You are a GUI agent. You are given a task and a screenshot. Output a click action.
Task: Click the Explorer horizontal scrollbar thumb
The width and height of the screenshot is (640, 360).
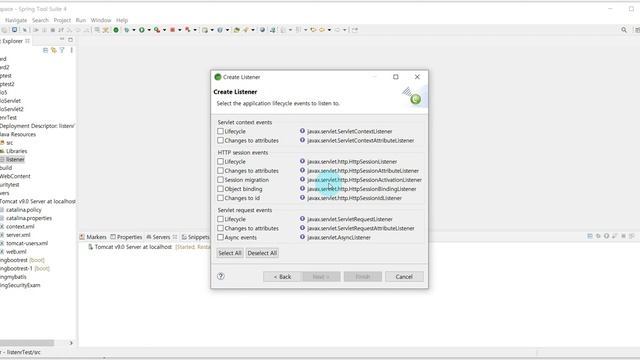pyautogui.click(x=27, y=343)
